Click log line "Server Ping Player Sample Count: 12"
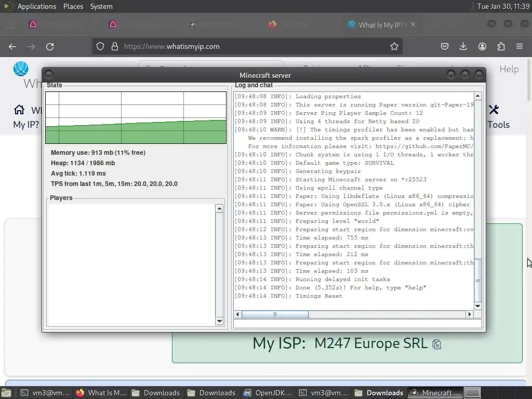 [x=328, y=113]
